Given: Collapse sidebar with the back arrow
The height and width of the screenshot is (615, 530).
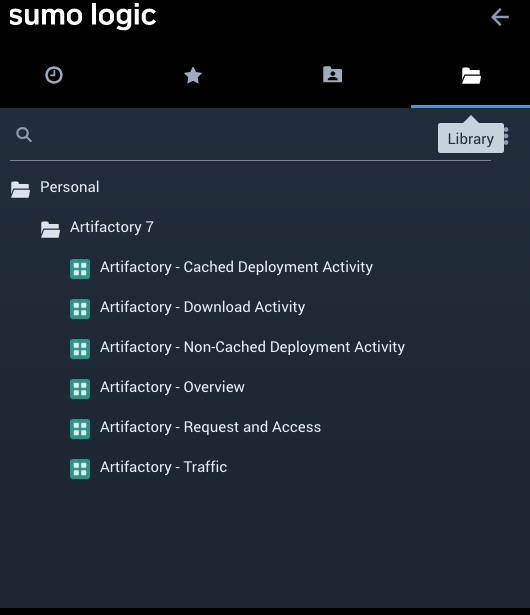Looking at the screenshot, I should [500, 17].
